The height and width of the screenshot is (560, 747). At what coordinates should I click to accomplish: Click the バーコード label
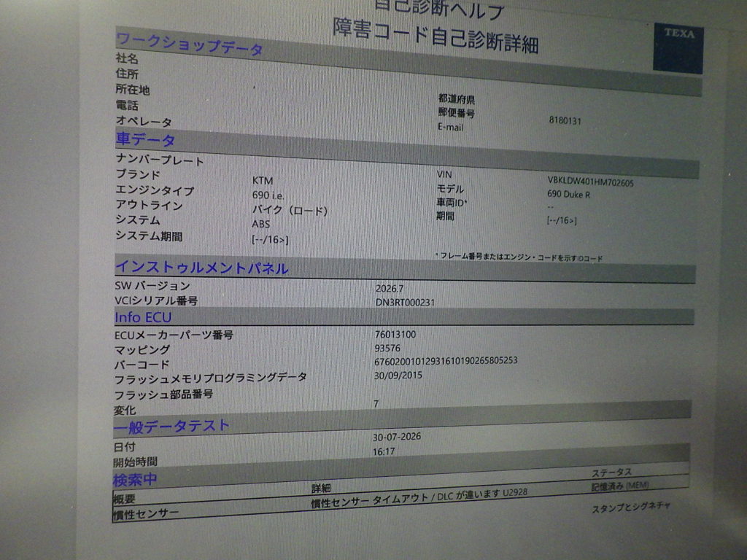(x=142, y=365)
